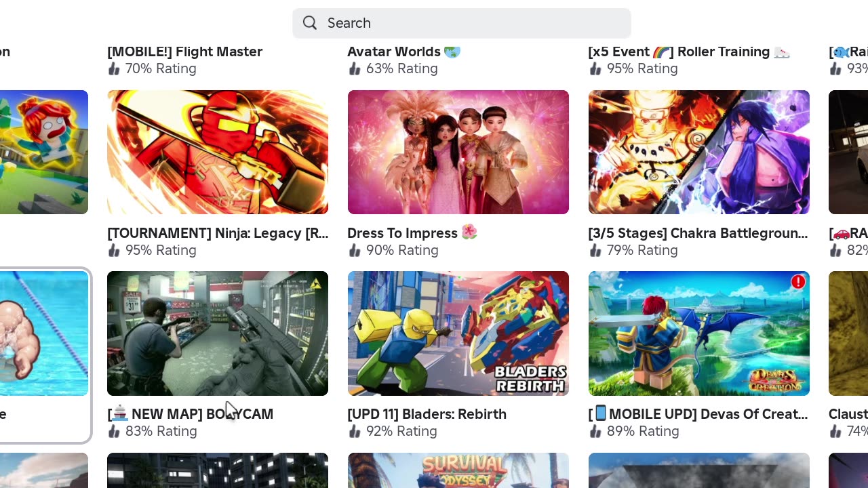
Task: Open the highlighted swimming pool game thumbnail
Action: [44, 333]
